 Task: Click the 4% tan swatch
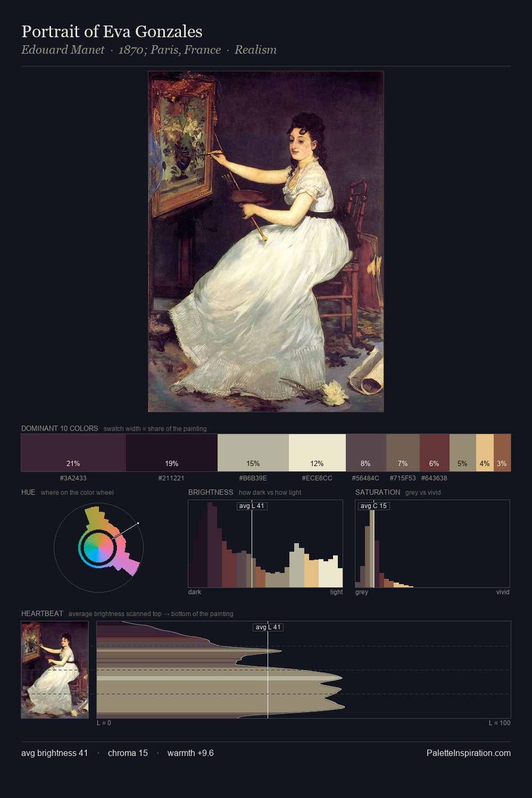485,453
